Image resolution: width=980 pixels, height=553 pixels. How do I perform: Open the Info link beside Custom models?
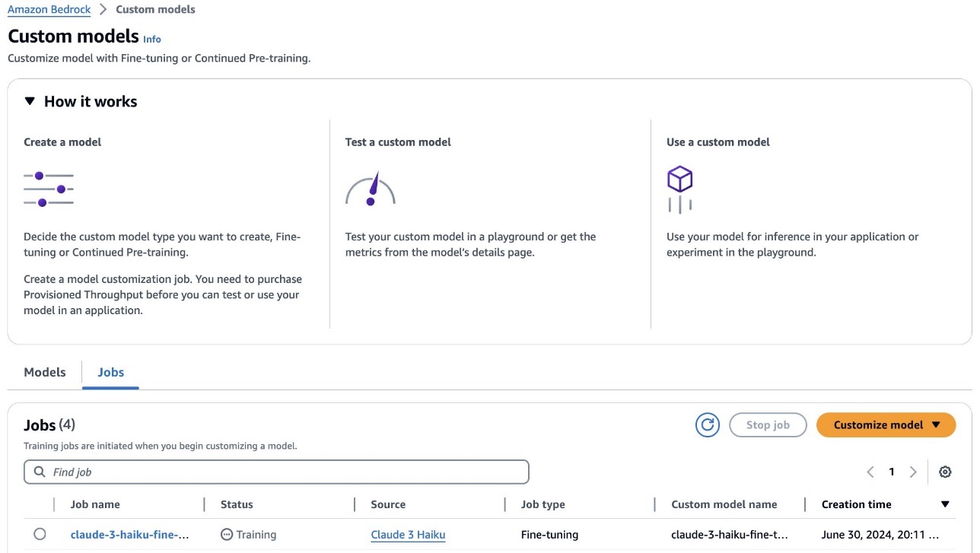[x=152, y=39]
